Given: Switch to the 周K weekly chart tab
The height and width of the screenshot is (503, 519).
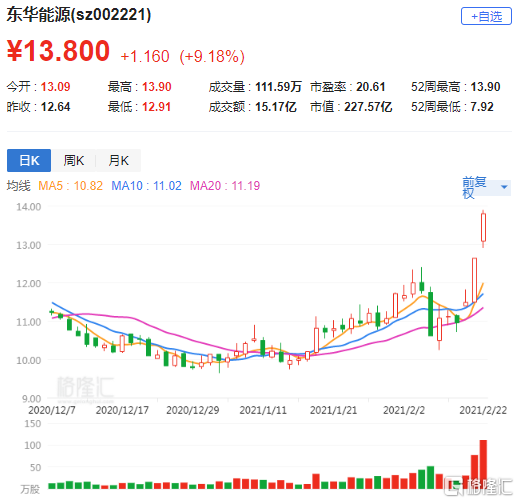Looking at the screenshot, I should pyautogui.click(x=74, y=160).
